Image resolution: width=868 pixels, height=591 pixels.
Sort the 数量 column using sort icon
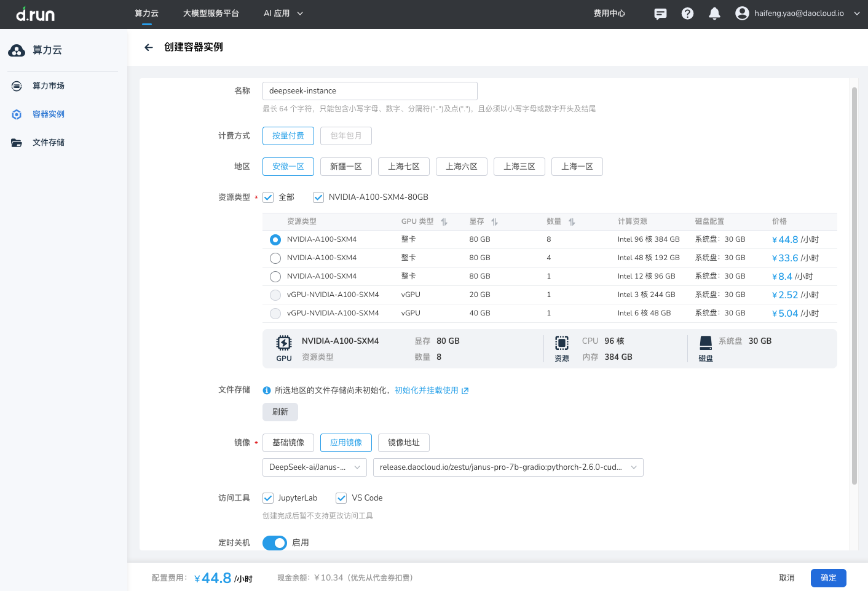tap(572, 222)
